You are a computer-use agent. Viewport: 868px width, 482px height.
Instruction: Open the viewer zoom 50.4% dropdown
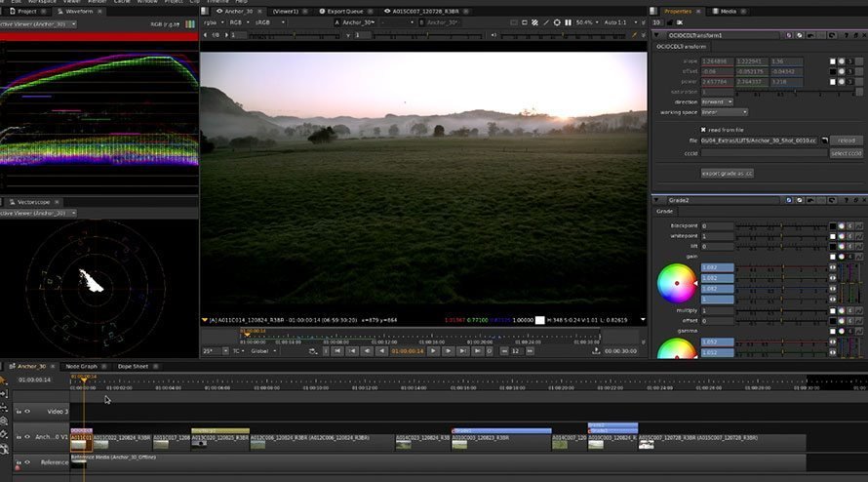[x=587, y=22]
